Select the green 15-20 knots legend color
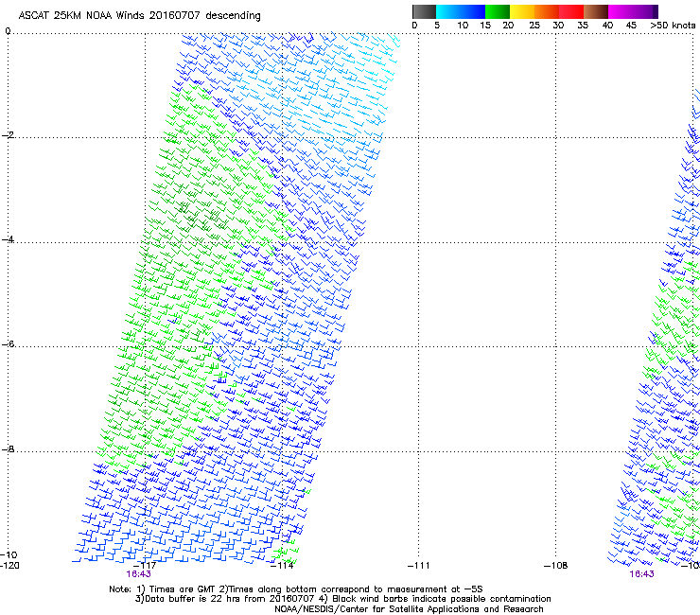This screenshot has width=700, height=615. 498,11
